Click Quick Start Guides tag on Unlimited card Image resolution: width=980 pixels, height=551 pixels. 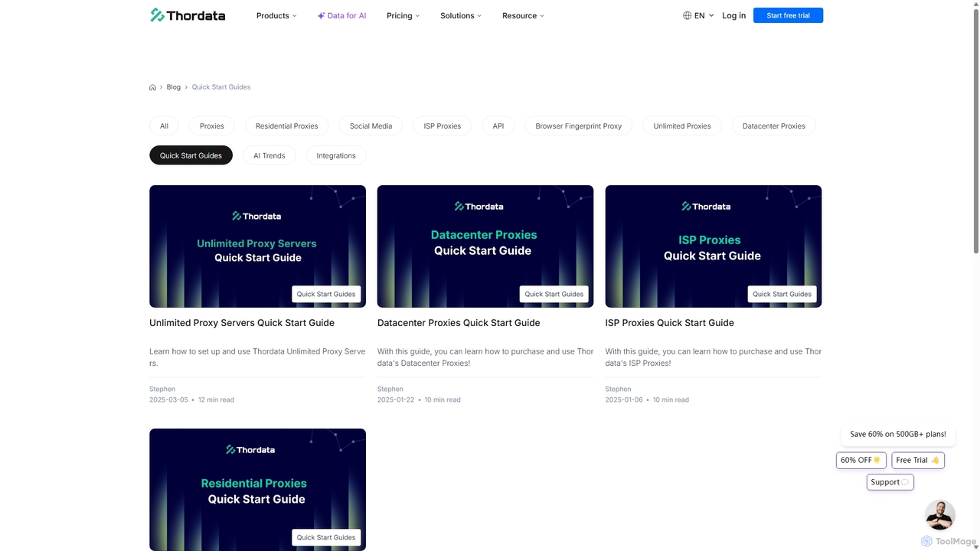point(326,294)
